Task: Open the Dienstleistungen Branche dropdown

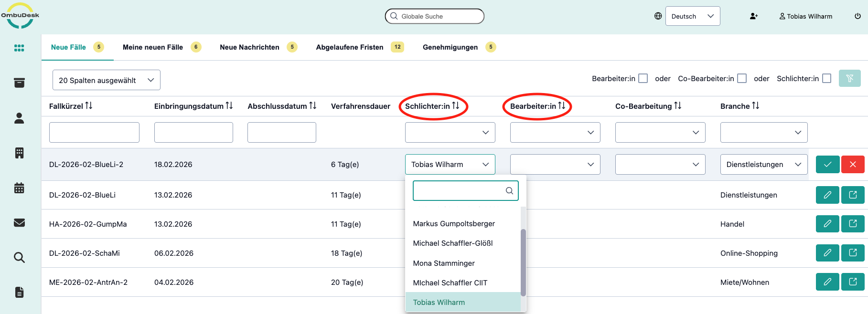Action: pos(763,165)
